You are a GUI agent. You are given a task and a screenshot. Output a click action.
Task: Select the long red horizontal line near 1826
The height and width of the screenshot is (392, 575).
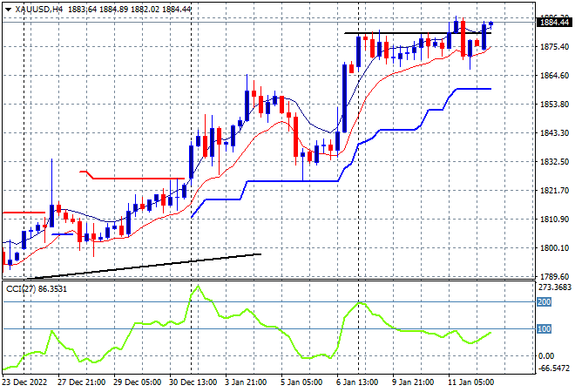point(139,179)
